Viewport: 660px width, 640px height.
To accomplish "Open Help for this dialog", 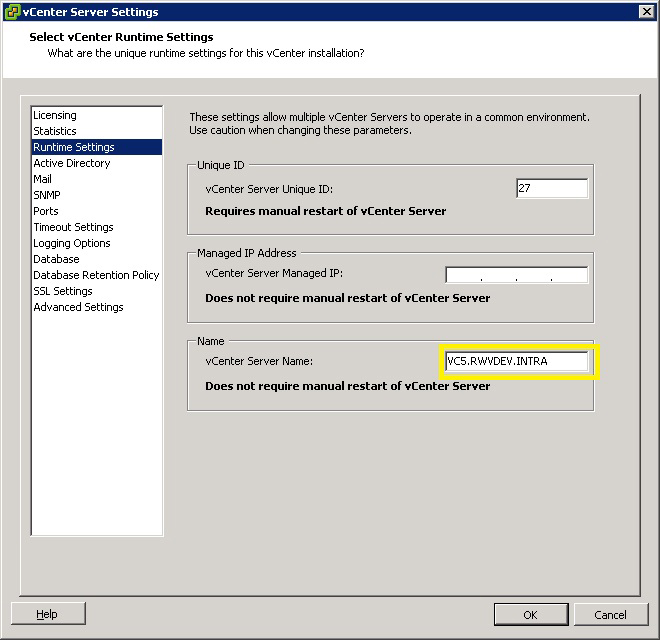I will [x=48, y=614].
